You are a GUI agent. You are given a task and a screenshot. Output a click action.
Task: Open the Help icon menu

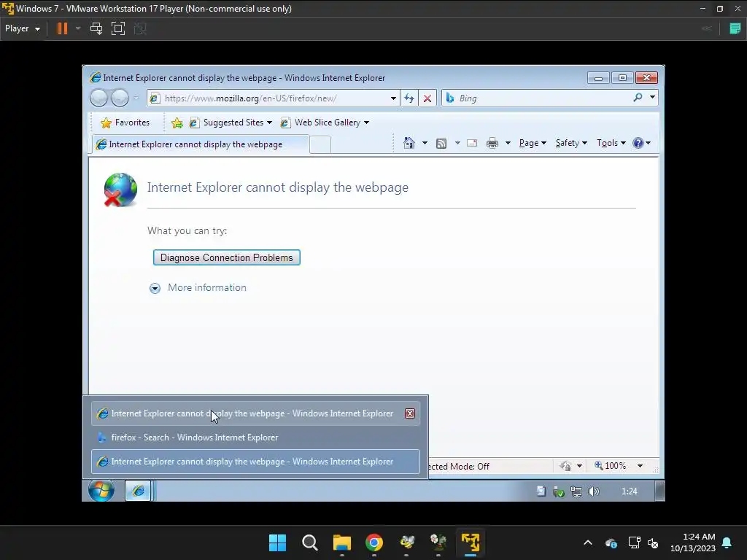click(x=641, y=143)
